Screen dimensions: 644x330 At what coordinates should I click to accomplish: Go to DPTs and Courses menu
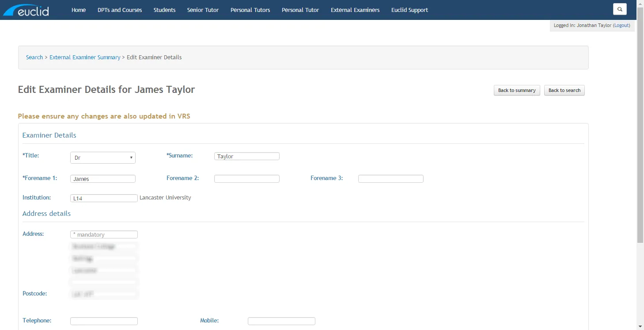[x=120, y=10]
